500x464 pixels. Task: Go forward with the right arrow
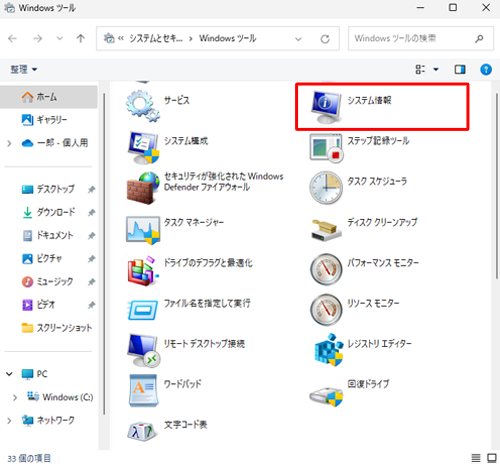click(37, 38)
